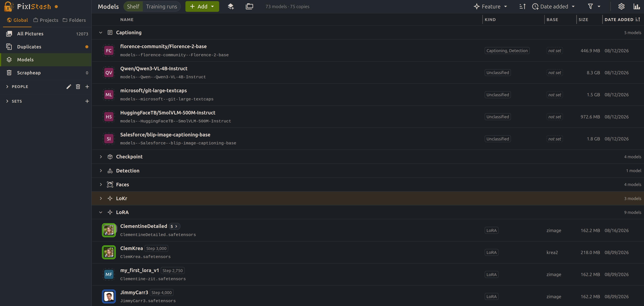Select the Folders tab
The image size is (644, 306).
coord(74,20)
